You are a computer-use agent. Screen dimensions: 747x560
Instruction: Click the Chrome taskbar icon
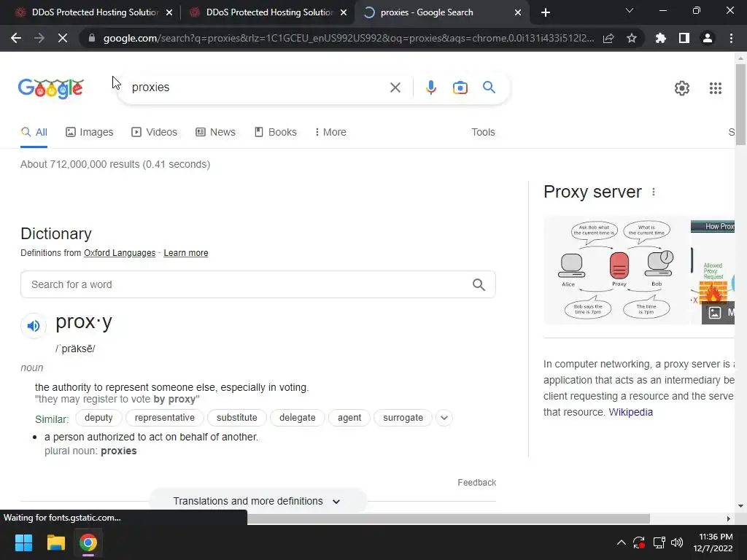[88, 542]
